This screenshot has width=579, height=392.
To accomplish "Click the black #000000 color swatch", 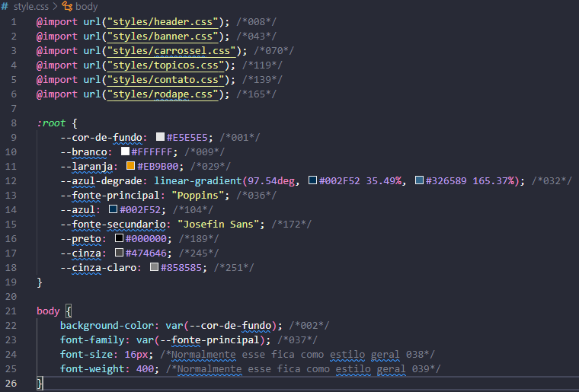I will point(119,237).
